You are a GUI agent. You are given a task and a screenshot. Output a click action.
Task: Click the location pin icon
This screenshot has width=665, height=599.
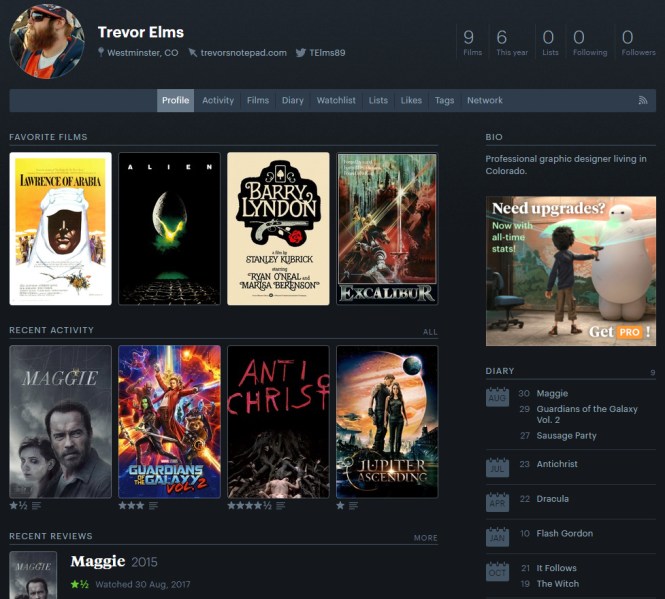point(101,53)
